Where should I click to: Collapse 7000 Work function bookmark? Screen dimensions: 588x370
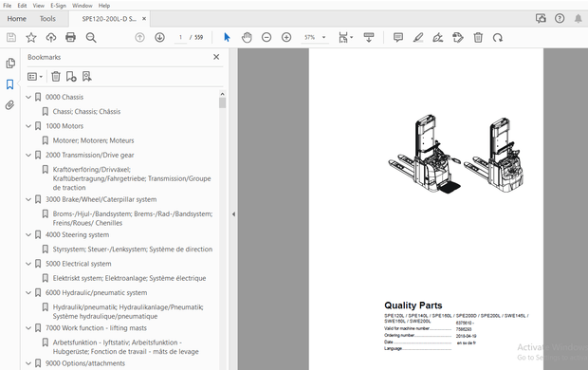click(28, 328)
